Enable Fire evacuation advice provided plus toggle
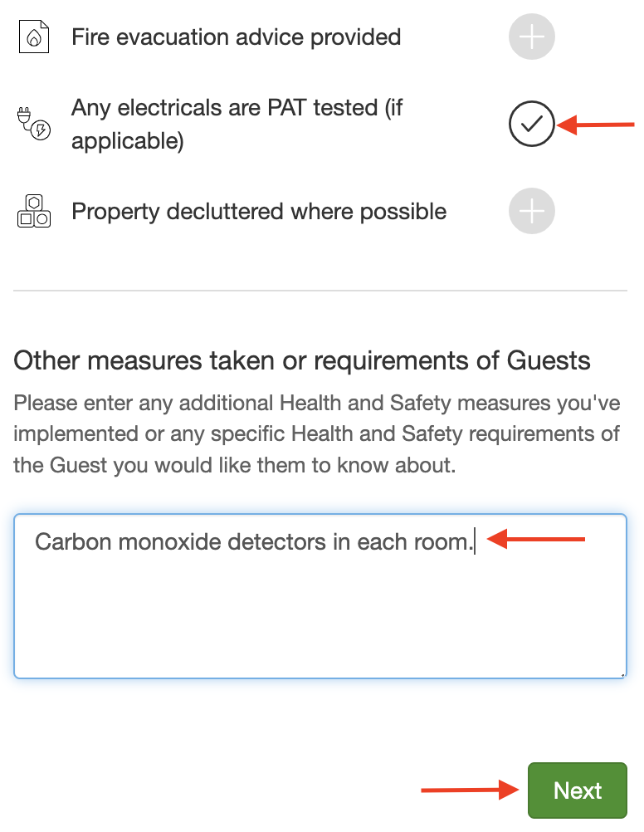This screenshot has height=832, width=644. [x=531, y=37]
